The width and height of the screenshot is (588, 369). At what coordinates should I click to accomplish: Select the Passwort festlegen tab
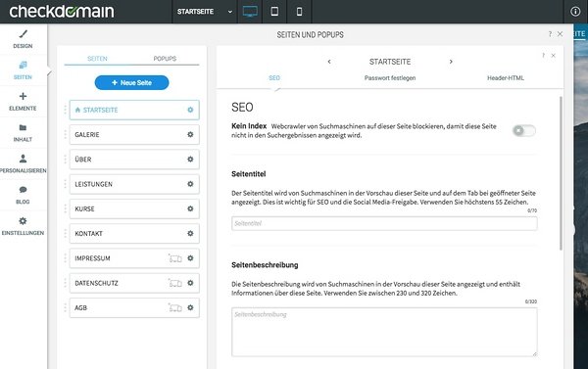tap(390, 78)
